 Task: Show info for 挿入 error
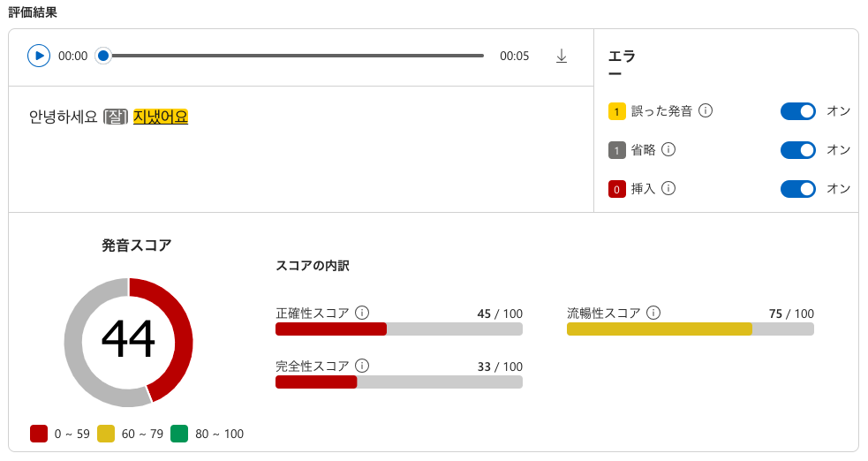coord(668,188)
